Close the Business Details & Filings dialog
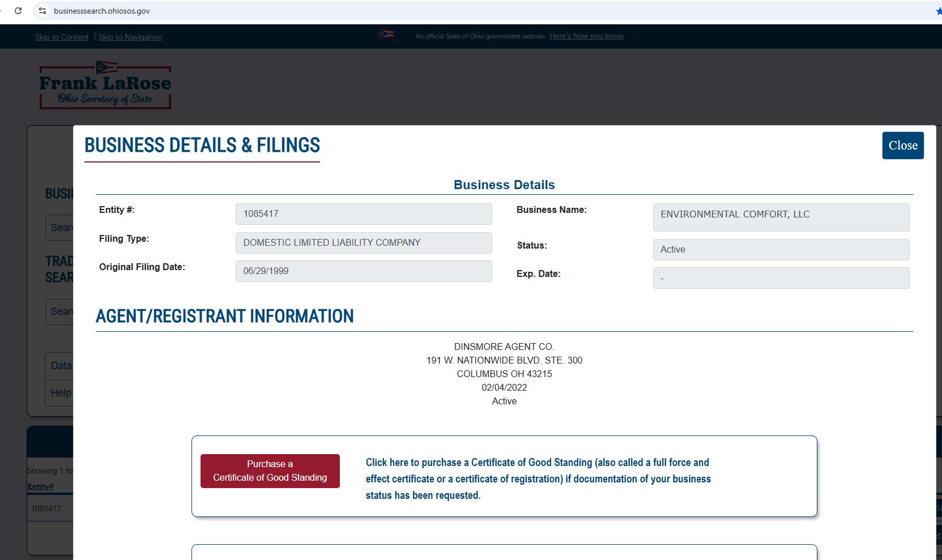 point(902,146)
